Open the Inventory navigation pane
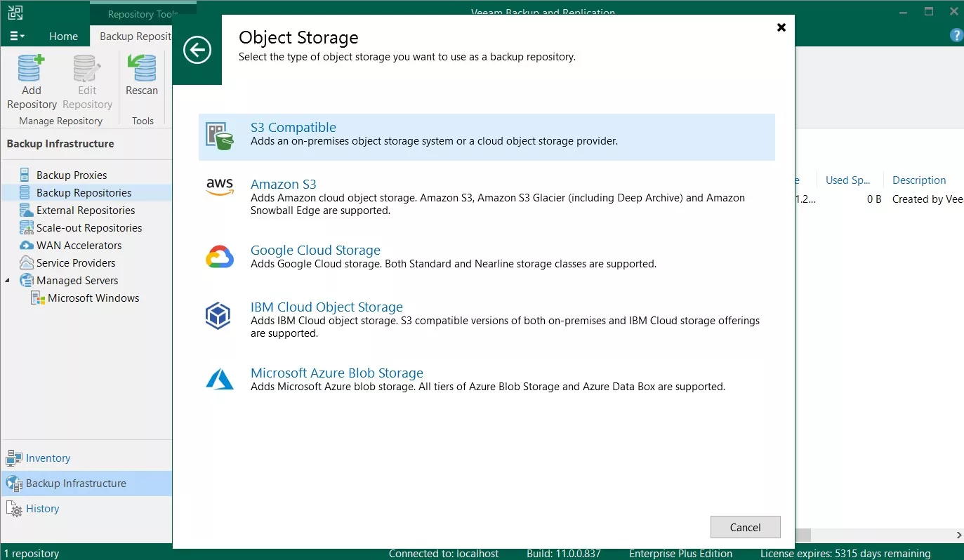 48,458
